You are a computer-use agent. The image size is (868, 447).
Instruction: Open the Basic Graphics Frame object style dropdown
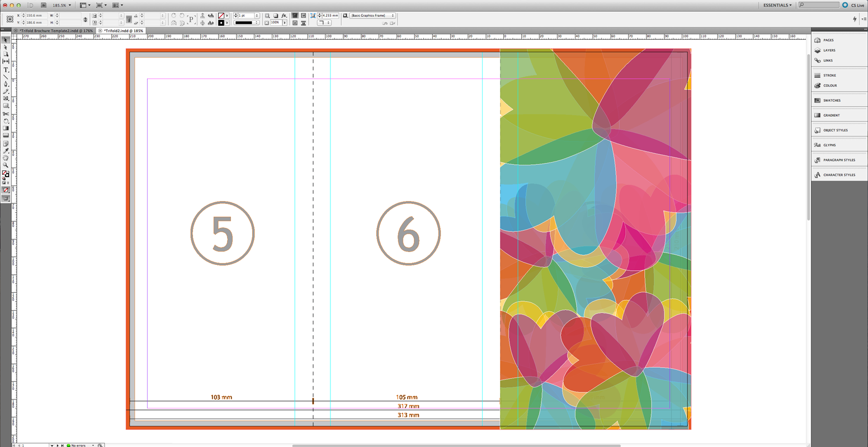(x=372, y=16)
